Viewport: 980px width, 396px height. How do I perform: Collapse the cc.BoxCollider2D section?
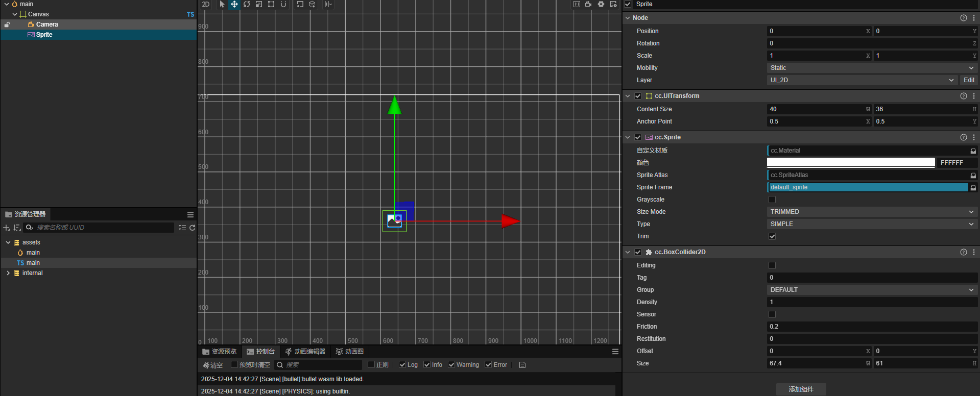pyautogui.click(x=628, y=252)
